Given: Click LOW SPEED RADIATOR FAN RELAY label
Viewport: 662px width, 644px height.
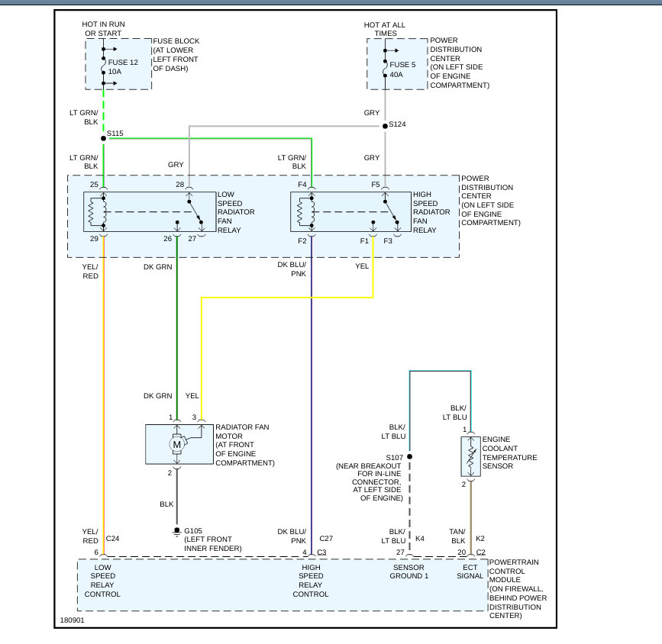Looking at the screenshot, I should pos(236,212).
